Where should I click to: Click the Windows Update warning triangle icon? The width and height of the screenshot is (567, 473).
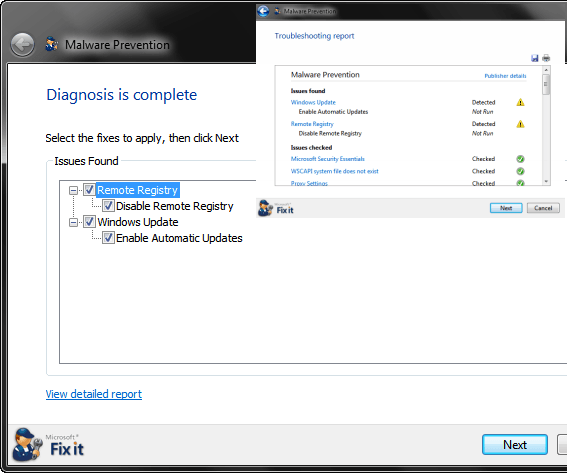click(520, 102)
